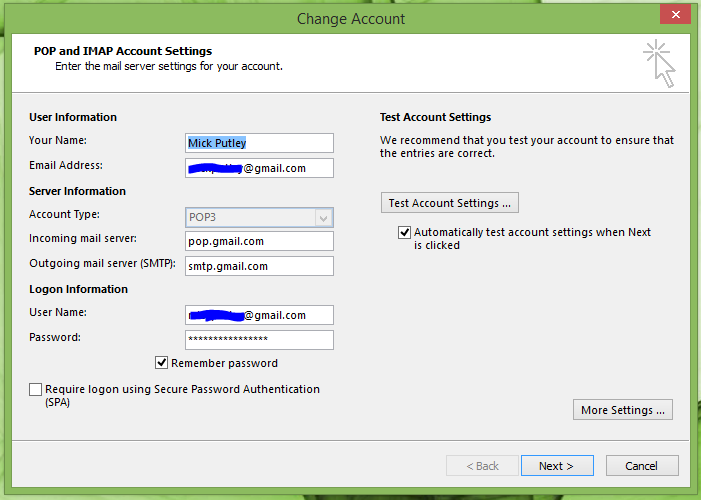
Task: Click the Cancel button
Action: (642, 466)
